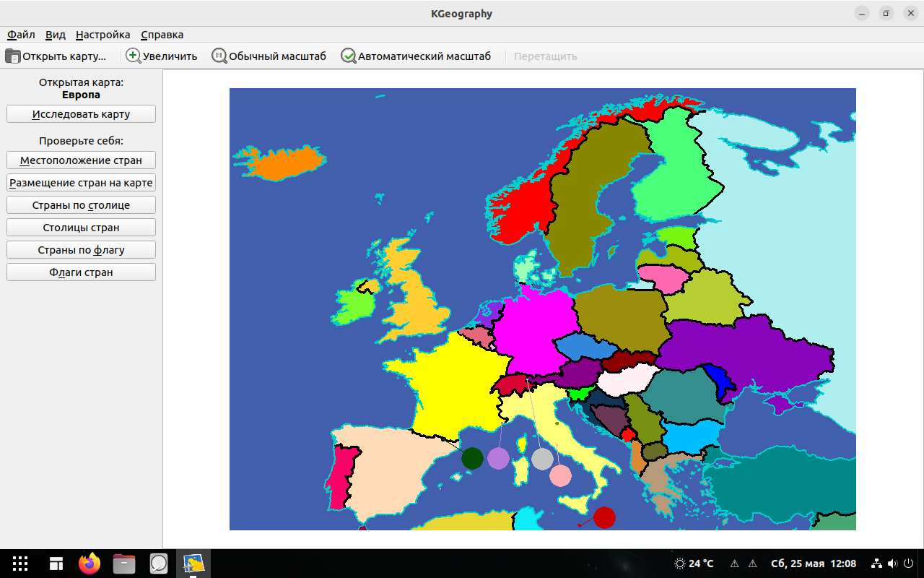Image resolution: width=924 pixels, height=578 pixels.
Task: Open the Настройка menu
Action: point(103,35)
